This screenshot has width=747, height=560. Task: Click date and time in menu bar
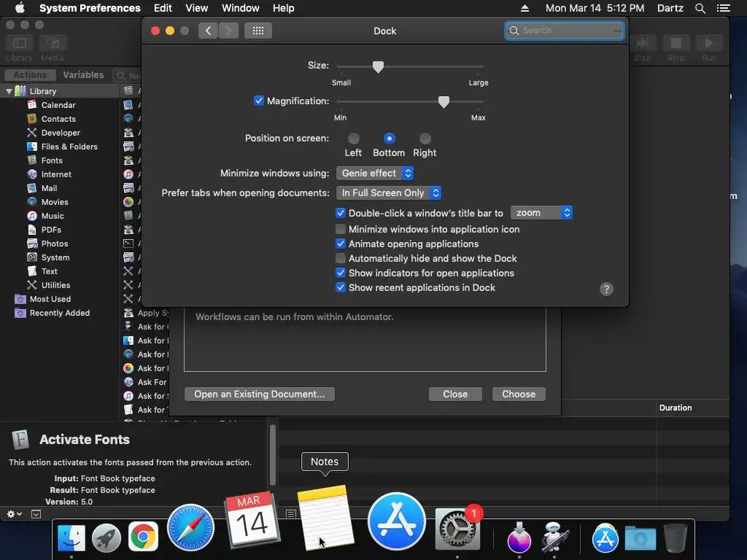[595, 8]
